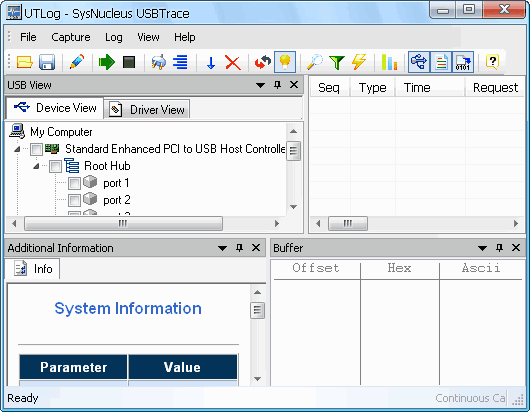Click device tree scroll down arrow
This screenshot has height=412, width=530.
click(x=293, y=207)
